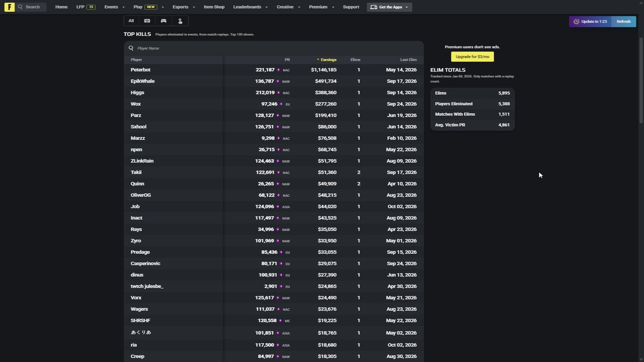
Task: Open Higgs's player profile
Action: pyautogui.click(x=137, y=93)
